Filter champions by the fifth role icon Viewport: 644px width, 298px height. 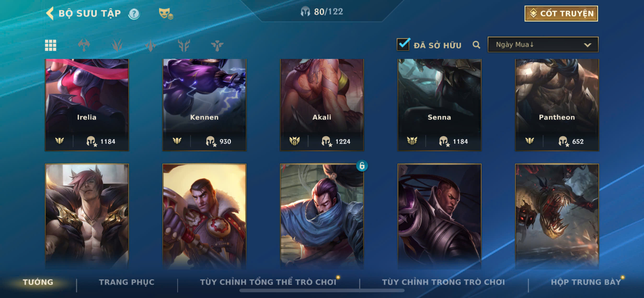point(217,45)
